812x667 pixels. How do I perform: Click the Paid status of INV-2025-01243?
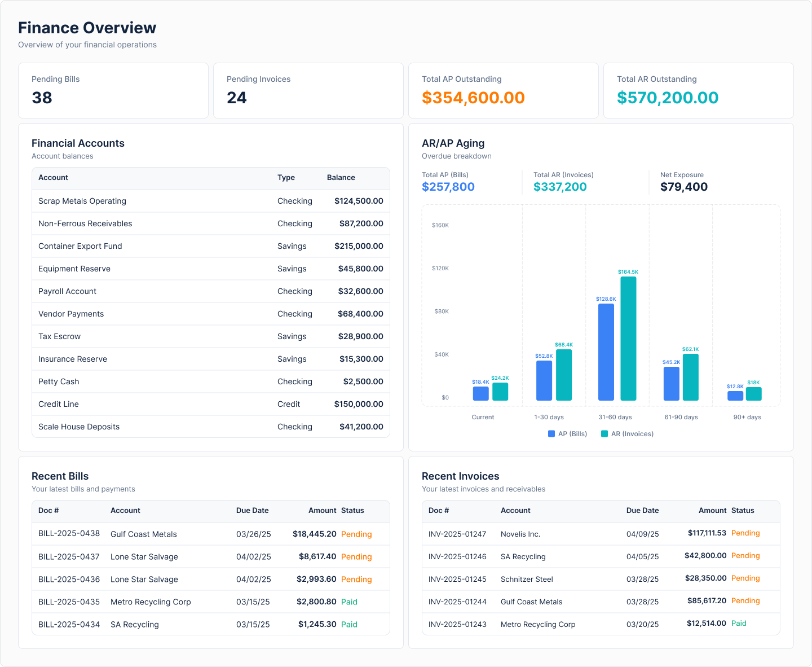tap(739, 623)
